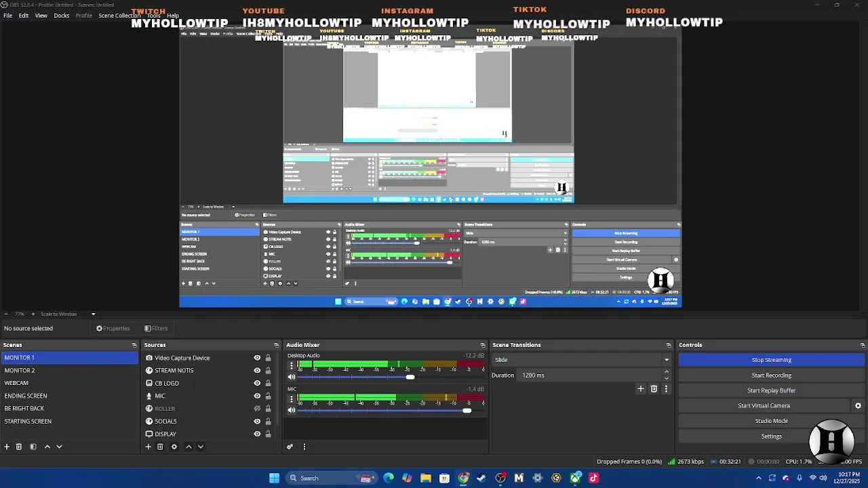Viewport: 868px width, 488px height.
Task: Show the hidden ROLLER source
Action: (x=257, y=409)
